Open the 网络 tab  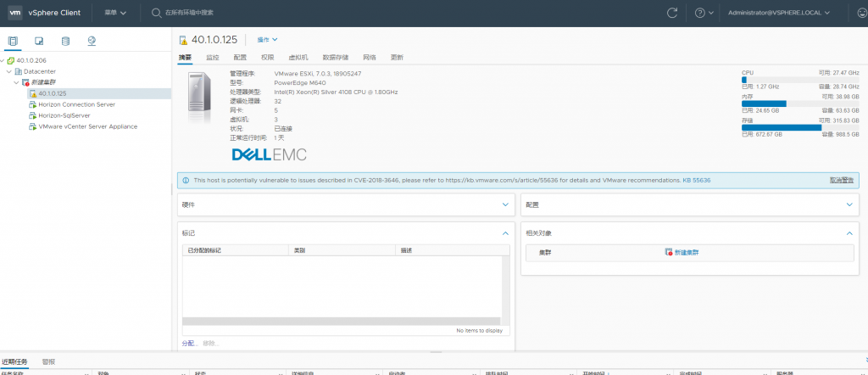(x=370, y=58)
